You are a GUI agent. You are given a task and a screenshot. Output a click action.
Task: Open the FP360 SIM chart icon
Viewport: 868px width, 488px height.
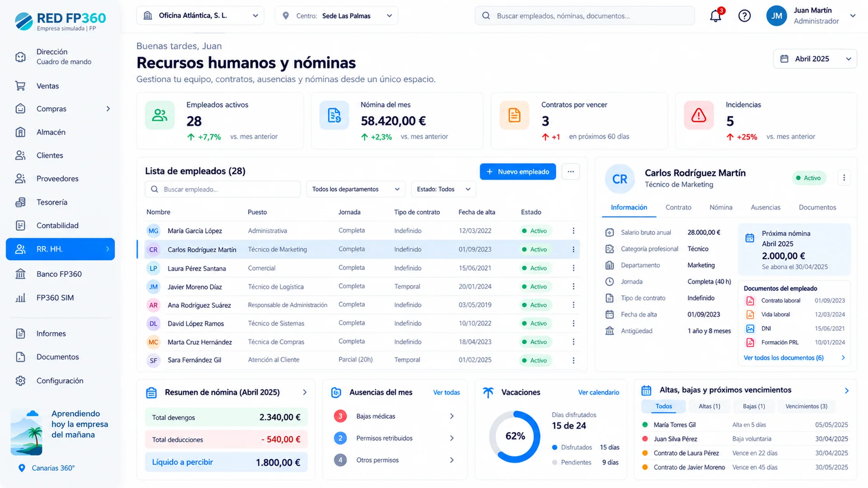click(x=20, y=298)
